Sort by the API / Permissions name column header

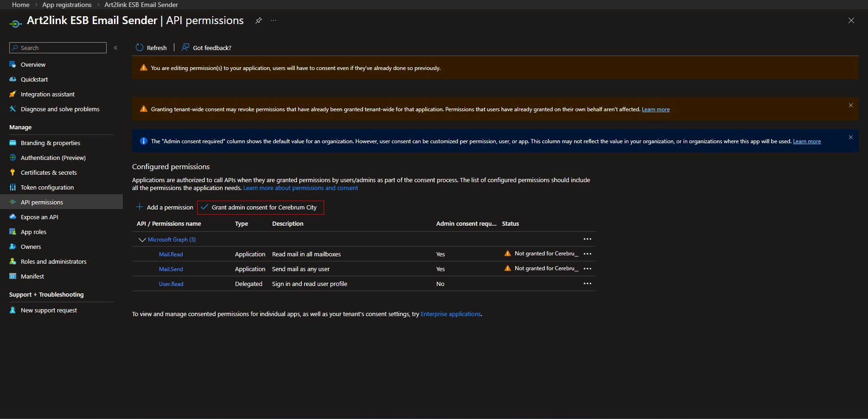(x=169, y=223)
